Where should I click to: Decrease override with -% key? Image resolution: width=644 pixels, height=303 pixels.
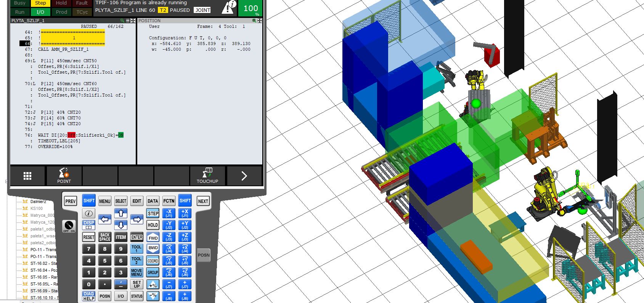click(153, 296)
